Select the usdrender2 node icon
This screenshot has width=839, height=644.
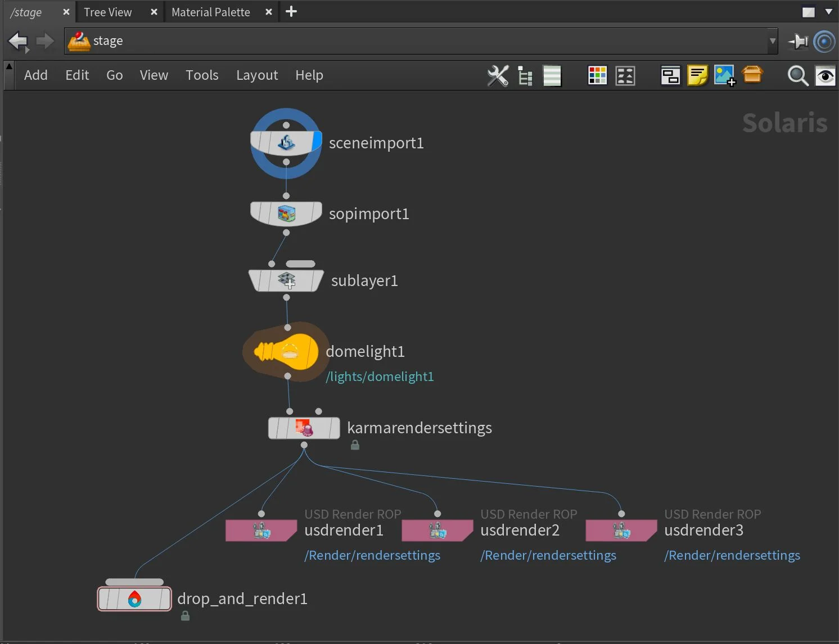437,530
